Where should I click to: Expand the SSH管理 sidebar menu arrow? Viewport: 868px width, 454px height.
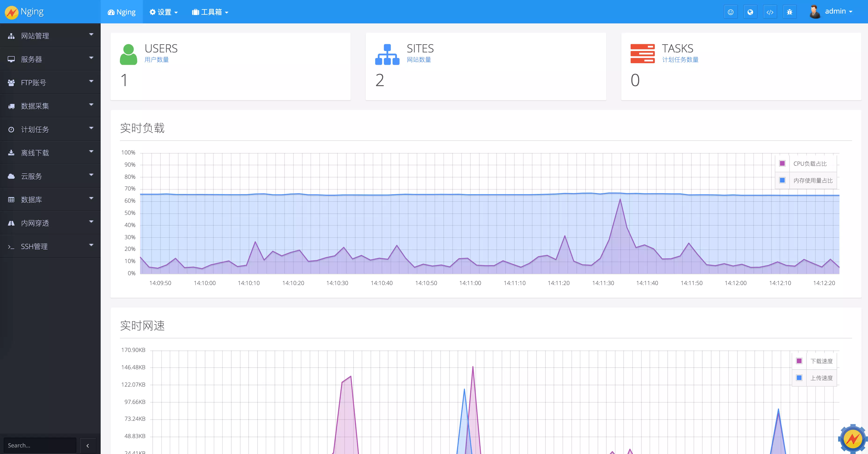point(91,245)
